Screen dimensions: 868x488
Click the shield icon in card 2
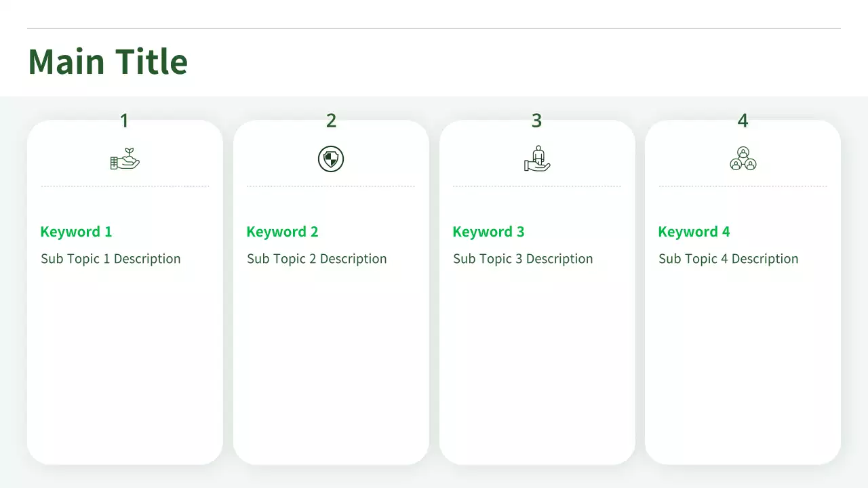click(331, 159)
